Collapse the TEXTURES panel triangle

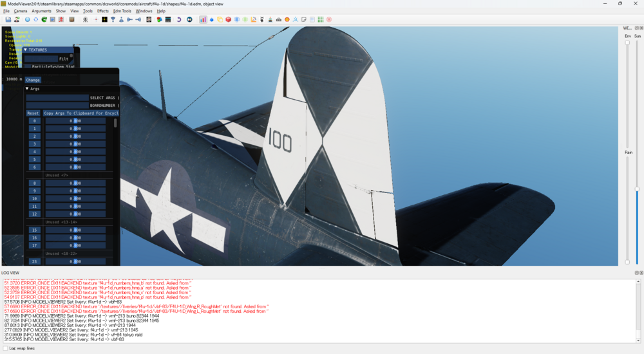click(26, 50)
